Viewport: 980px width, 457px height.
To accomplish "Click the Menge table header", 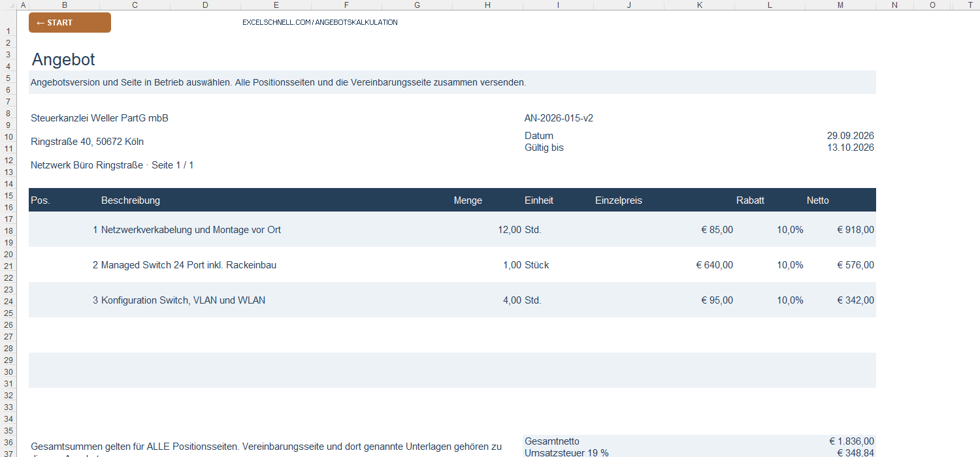I will pyautogui.click(x=468, y=200).
